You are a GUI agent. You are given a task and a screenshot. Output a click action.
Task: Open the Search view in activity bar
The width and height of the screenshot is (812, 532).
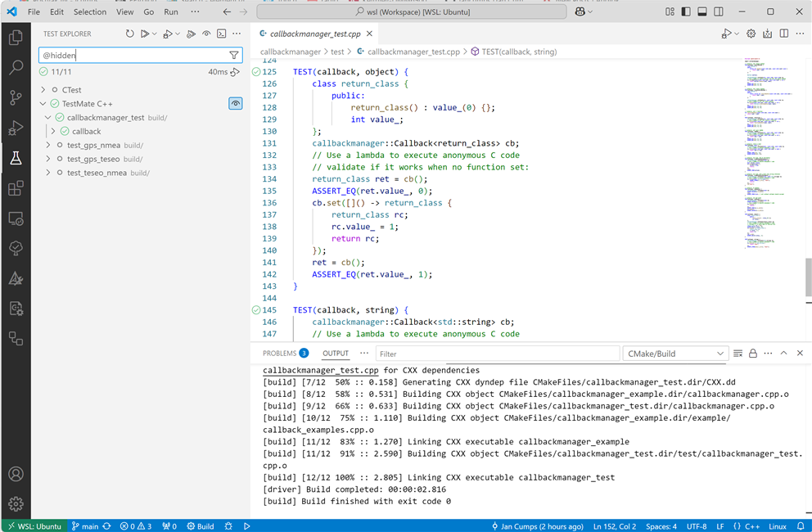[x=16, y=68]
